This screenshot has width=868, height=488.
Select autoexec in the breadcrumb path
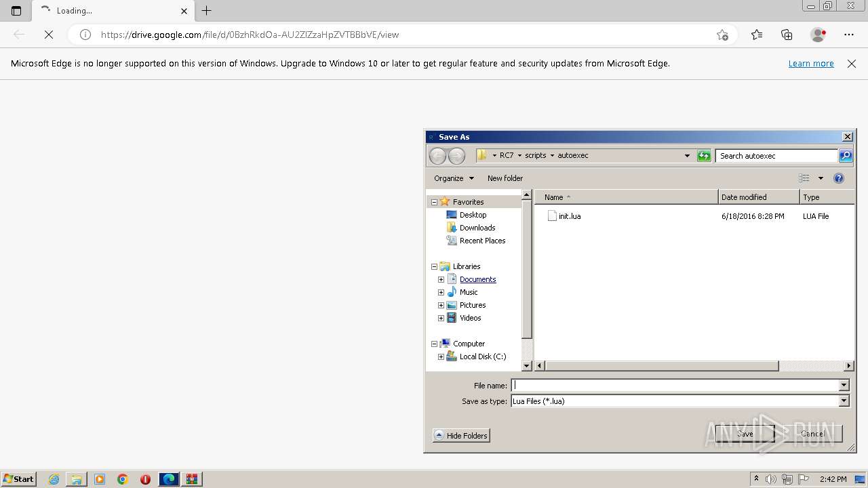tap(573, 155)
